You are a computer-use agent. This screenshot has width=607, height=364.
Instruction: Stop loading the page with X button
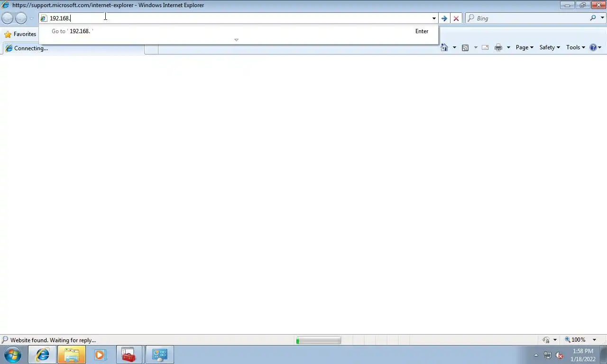click(456, 18)
